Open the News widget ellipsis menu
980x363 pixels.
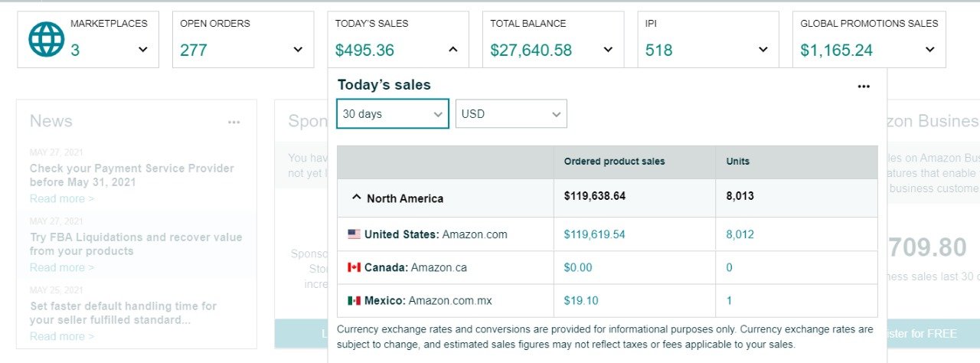234,122
